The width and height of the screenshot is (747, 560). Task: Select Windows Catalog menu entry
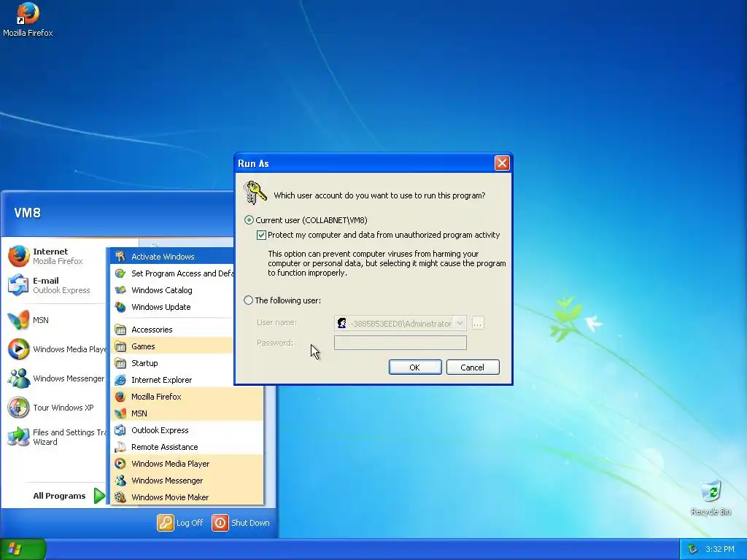172,290
